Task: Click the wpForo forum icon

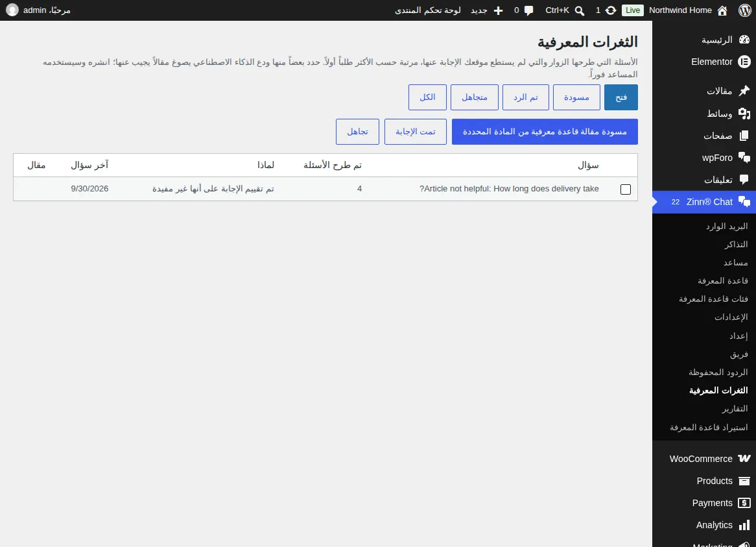Action: [744, 158]
